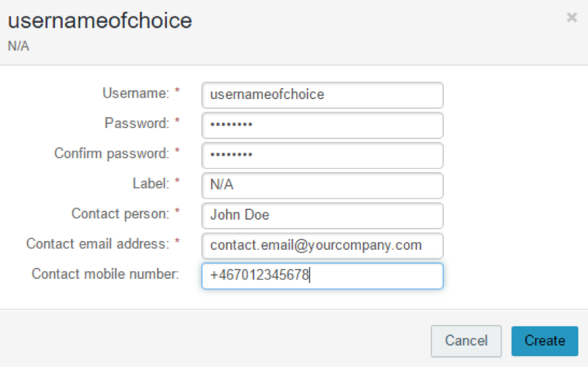
Task: Click the "Contact email address:" label
Action: (97, 244)
